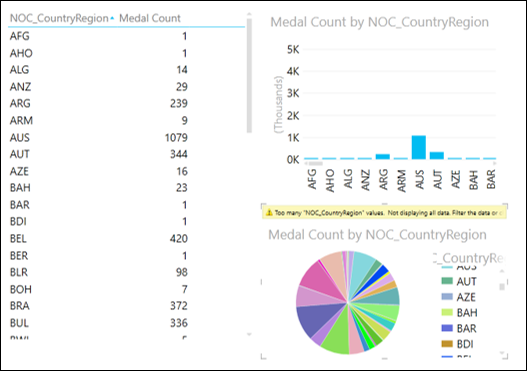Click the table's vertical scrollbar thumb
The width and height of the screenshot is (527, 371).
[249, 76]
